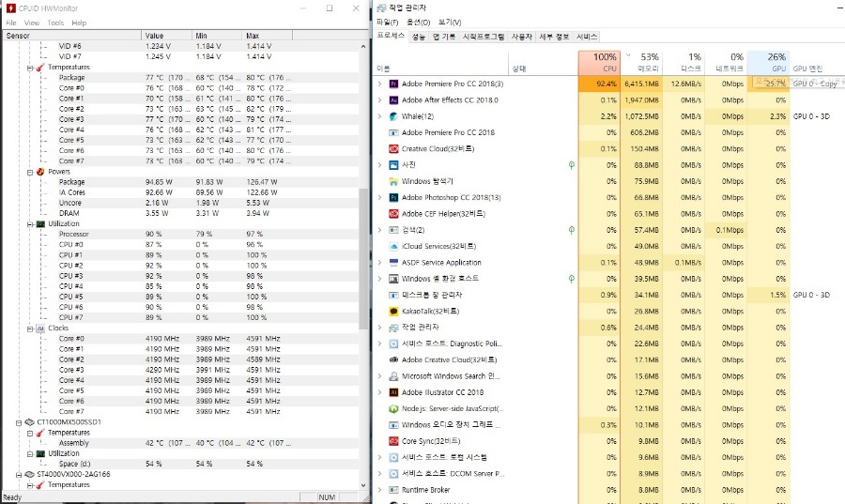Sort processes by the 디스크 column header
Viewport: 845px width, 504px height.
(x=684, y=63)
